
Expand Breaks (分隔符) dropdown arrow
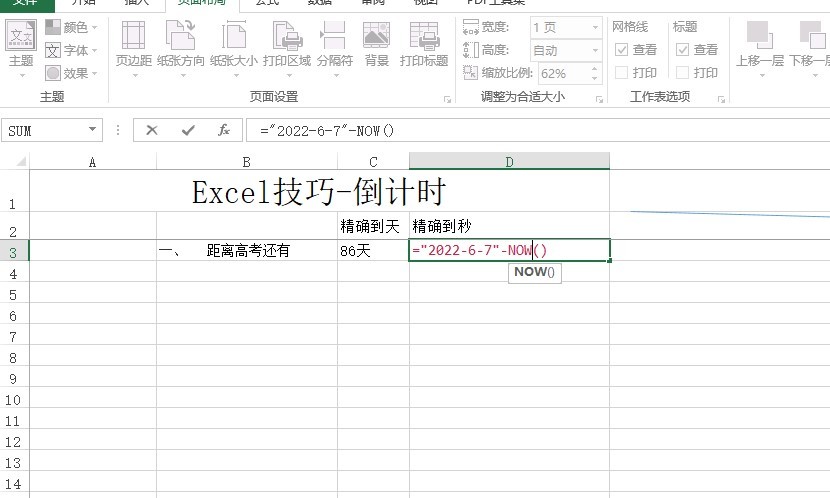[336, 75]
